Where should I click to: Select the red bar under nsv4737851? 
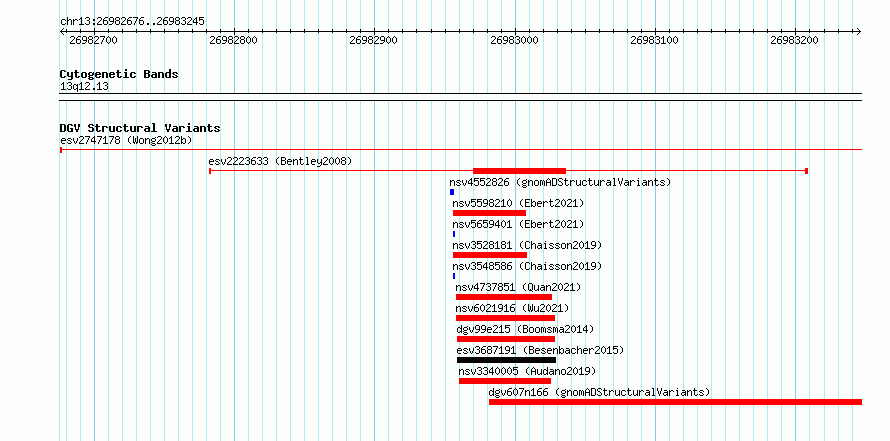504,297
